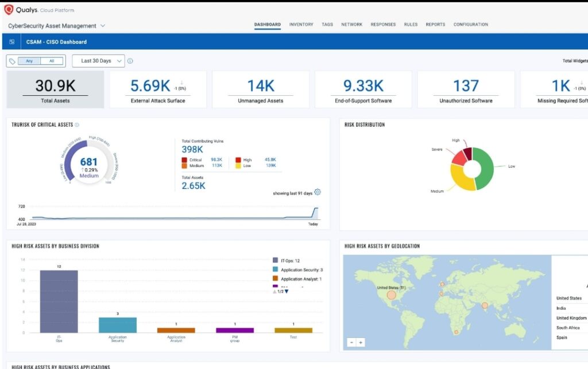Click the United States bubble on map

click(391, 295)
